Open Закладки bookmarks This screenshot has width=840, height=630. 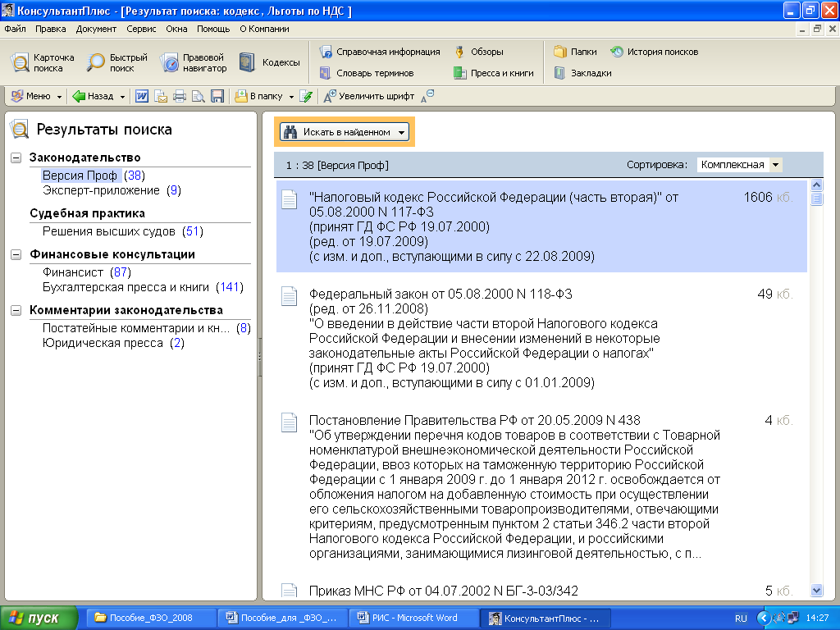pos(583,73)
